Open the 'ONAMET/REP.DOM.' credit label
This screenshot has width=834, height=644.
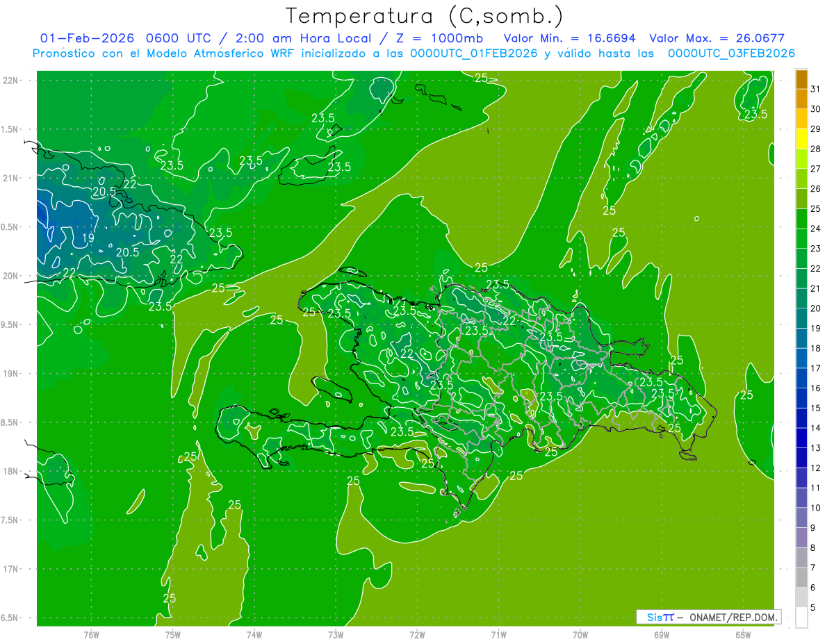tap(734, 617)
